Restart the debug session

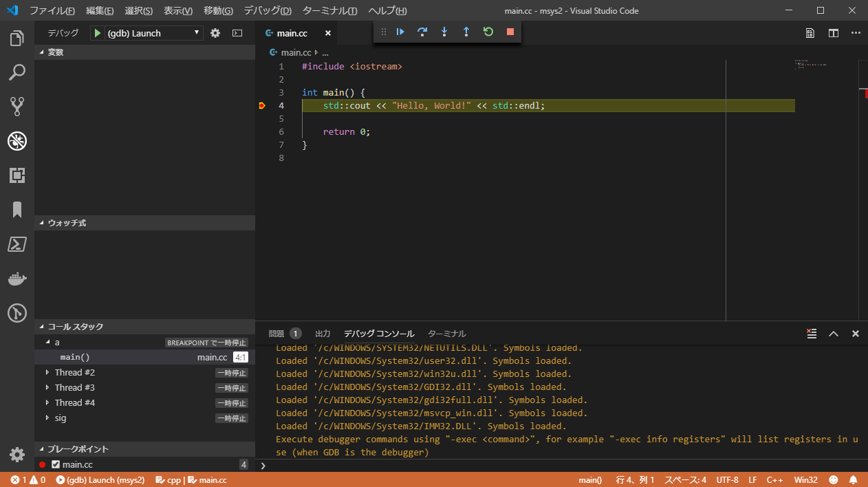tap(488, 32)
